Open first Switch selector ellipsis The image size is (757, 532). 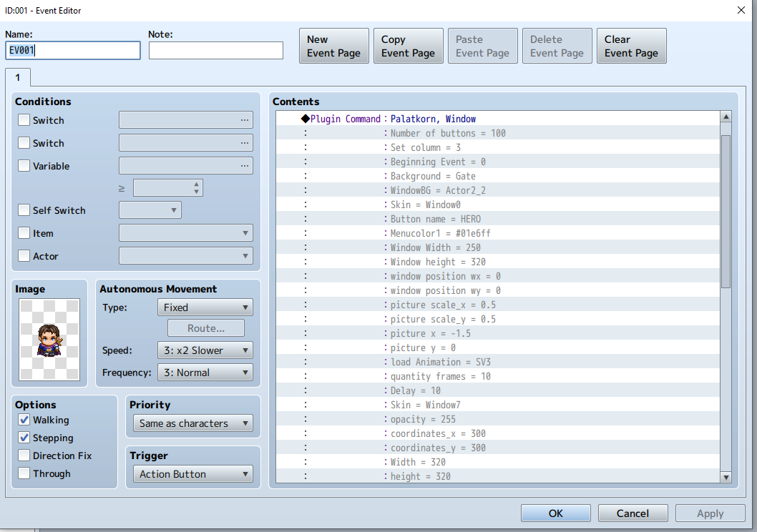pyautogui.click(x=244, y=120)
